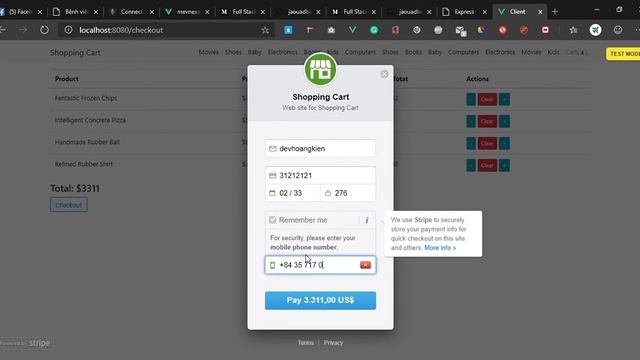Click the email field containing devhoangkien
The image size is (640, 360).
[320, 149]
